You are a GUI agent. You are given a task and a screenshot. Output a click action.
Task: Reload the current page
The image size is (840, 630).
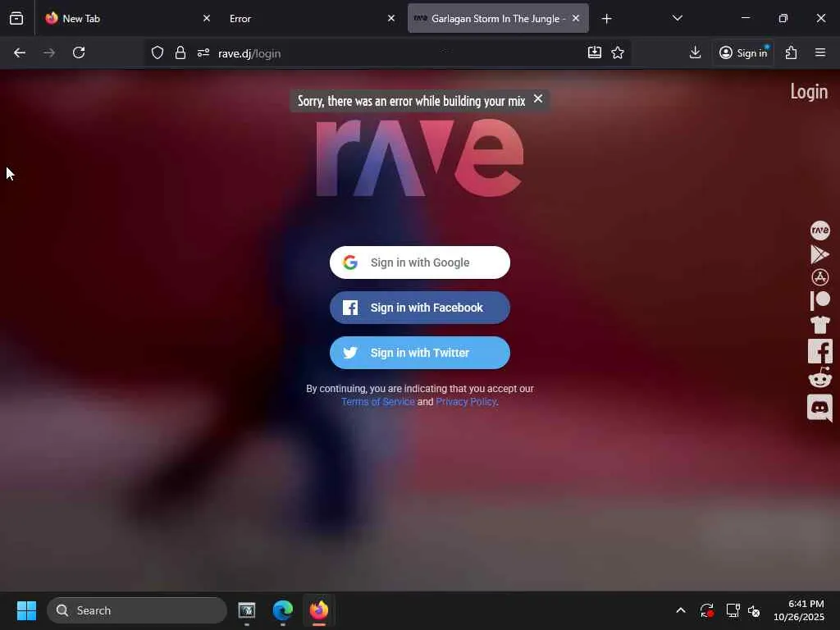pyautogui.click(x=79, y=52)
